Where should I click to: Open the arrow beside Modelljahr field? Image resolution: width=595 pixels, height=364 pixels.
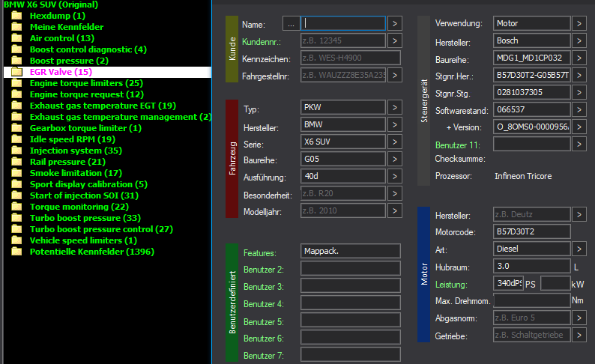395,210
